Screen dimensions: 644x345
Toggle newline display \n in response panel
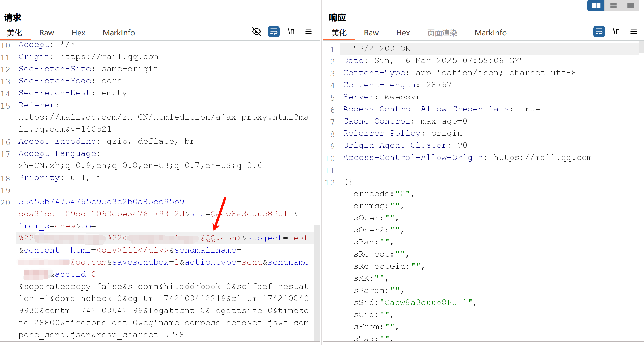pyautogui.click(x=616, y=31)
